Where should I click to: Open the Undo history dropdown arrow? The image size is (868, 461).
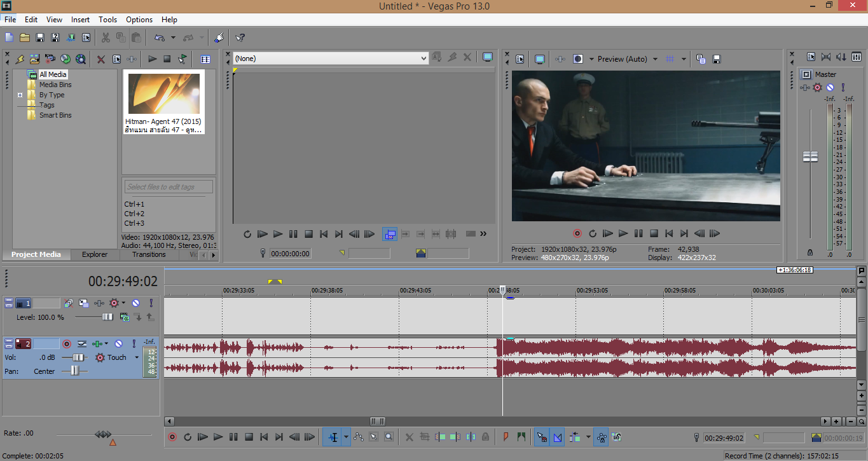[173, 38]
